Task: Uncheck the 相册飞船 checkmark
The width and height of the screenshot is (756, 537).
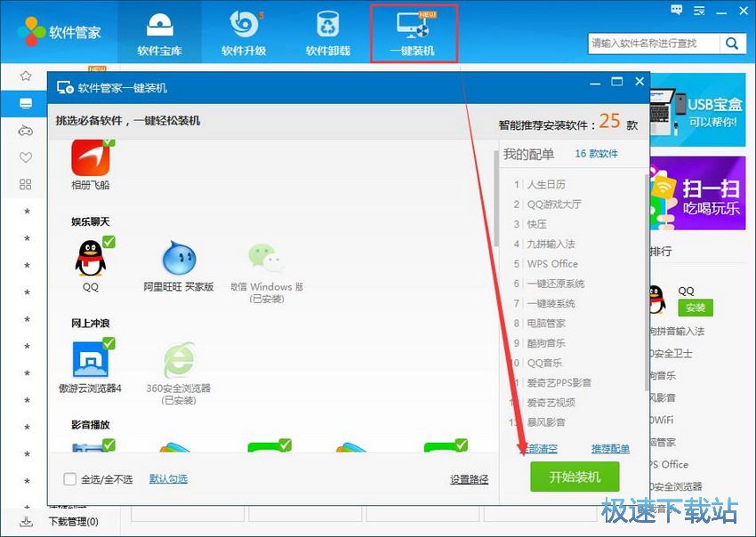Action: pyautogui.click(x=109, y=141)
